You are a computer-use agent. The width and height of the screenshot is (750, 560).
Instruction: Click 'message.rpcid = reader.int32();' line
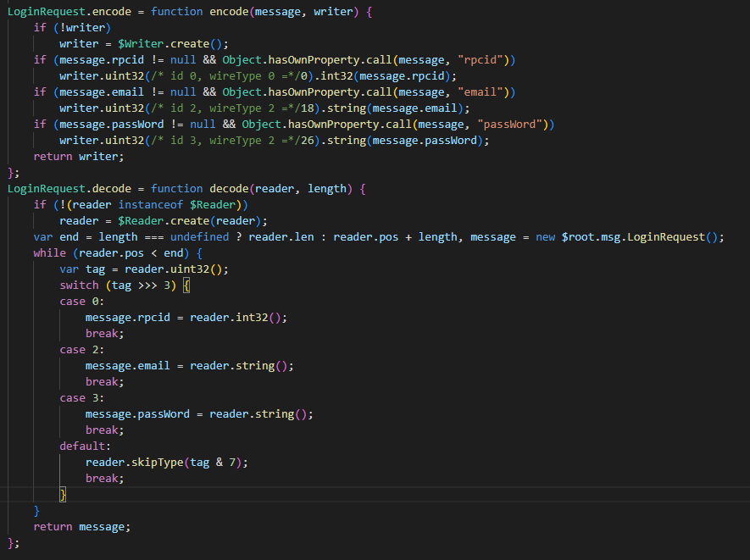coord(186,318)
